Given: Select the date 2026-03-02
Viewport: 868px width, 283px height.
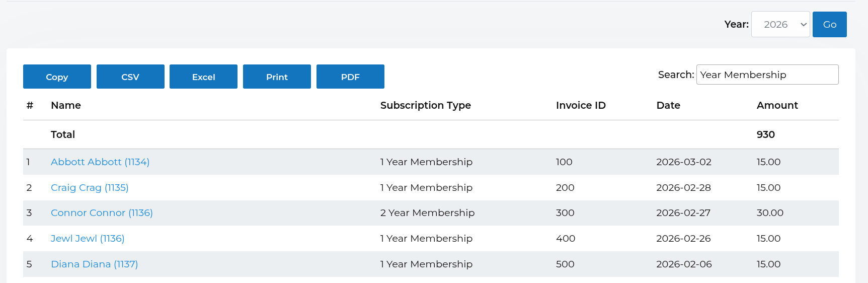Looking at the screenshot, I should tap(684, 162).
